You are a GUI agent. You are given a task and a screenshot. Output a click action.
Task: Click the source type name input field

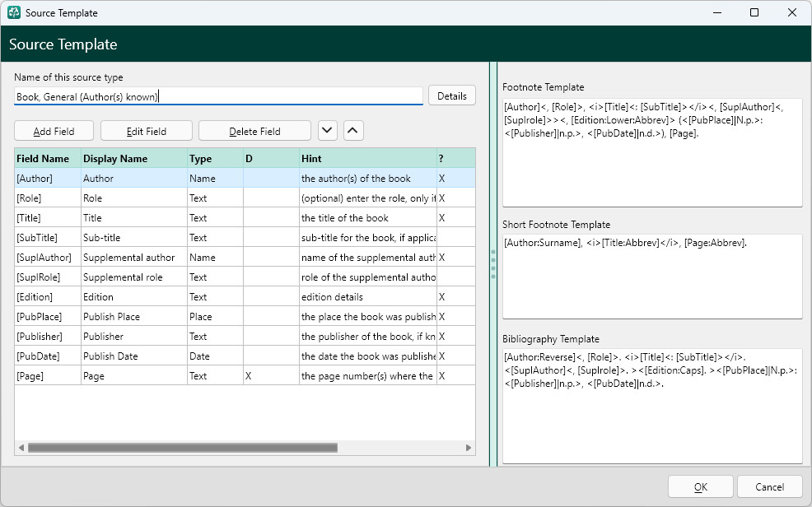pos(218,96)
